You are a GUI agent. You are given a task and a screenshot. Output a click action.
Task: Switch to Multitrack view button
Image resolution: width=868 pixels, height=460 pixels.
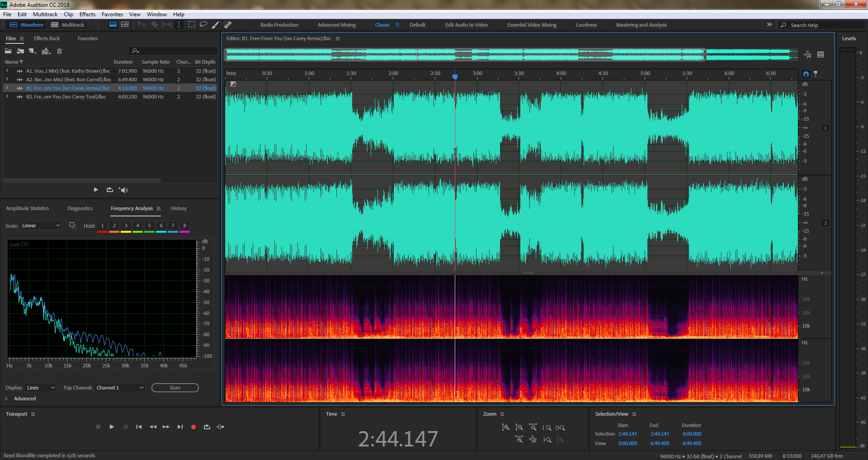pyautogui.click(x=68, y=25)
